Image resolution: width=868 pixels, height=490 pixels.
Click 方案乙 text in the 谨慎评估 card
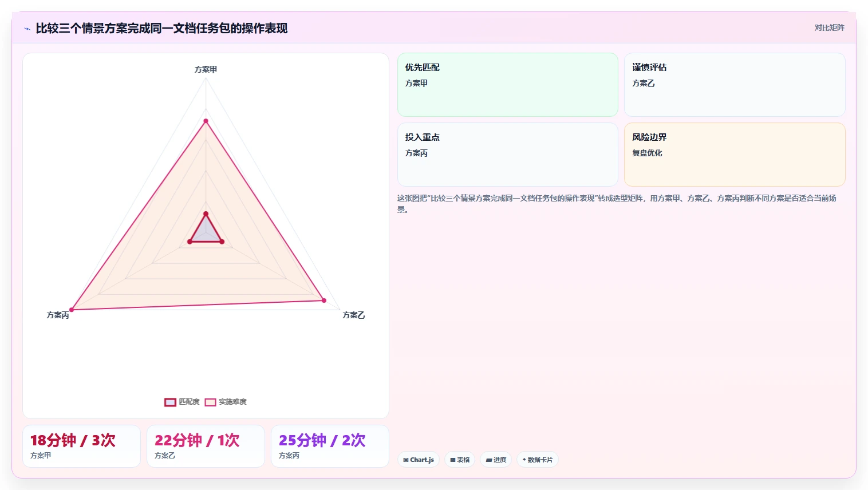[x=644, y=83]
